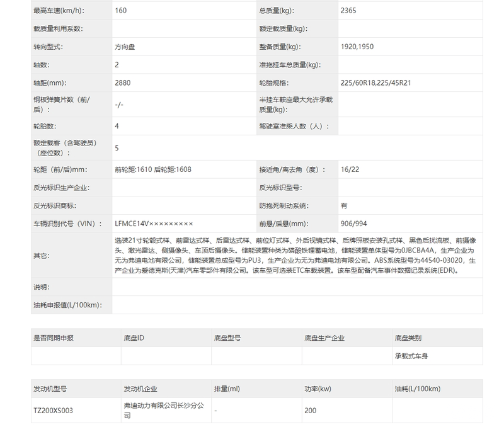The image size is (504, 427).
Task: Click the 防抱死制动系统 label
Action: click(x=284, y=206)
